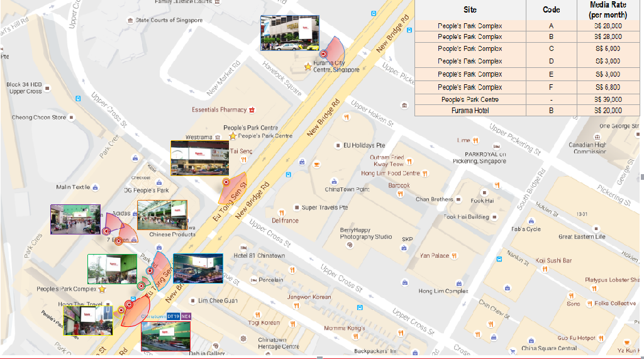Open the orange-bordered photo above Chinese Products
The image size is (644, 359).
(162, 215)
